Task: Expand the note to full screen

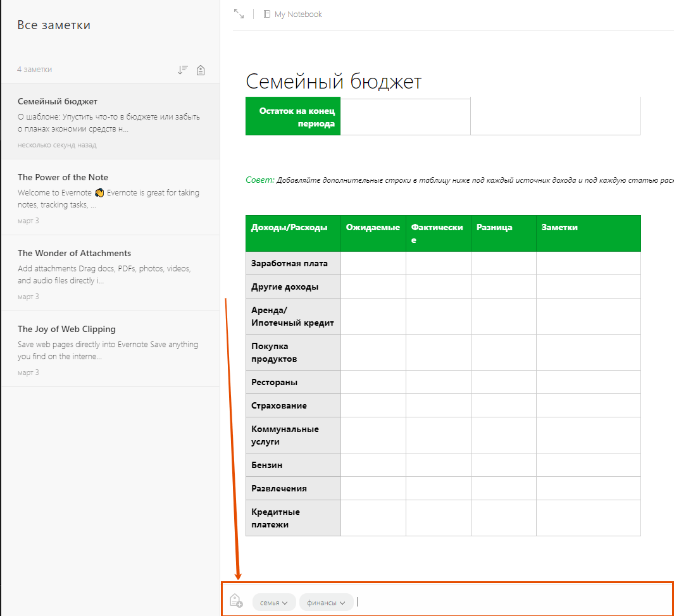Action: coord(239,14)
